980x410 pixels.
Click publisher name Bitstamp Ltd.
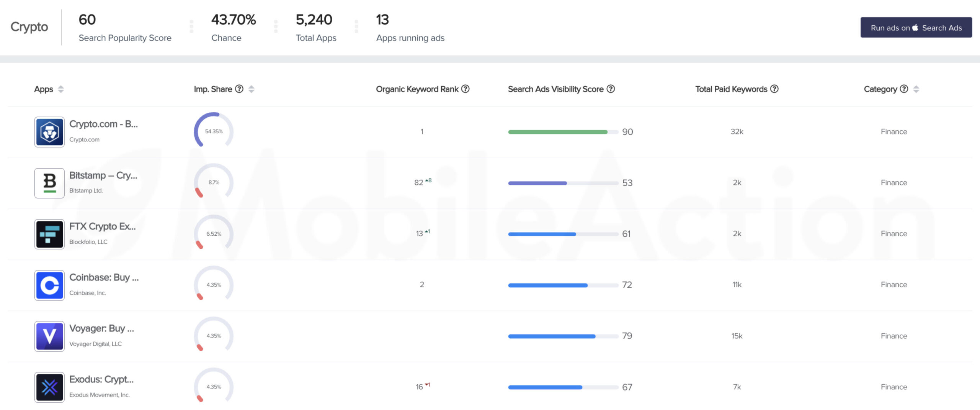[x=86, y=191]
